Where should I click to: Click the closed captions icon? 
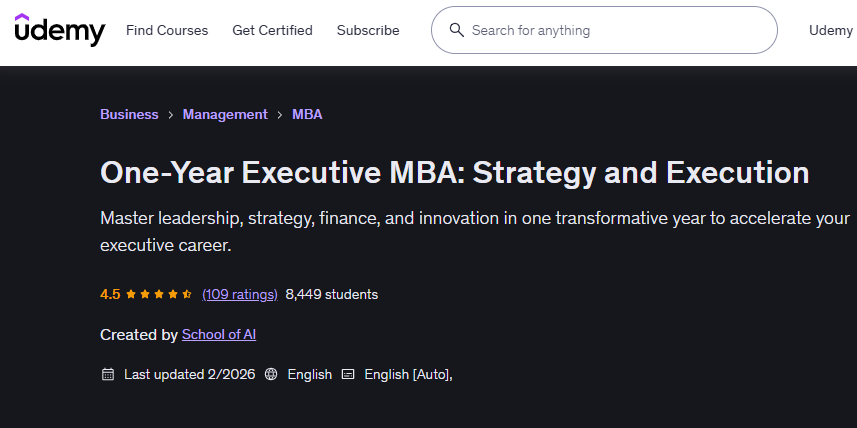[348, 374]
